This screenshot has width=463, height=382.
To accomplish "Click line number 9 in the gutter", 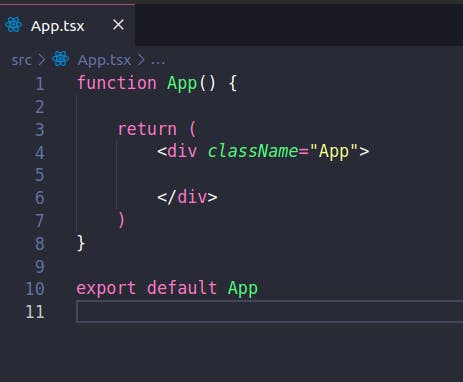I will click(x=40, y=266).
